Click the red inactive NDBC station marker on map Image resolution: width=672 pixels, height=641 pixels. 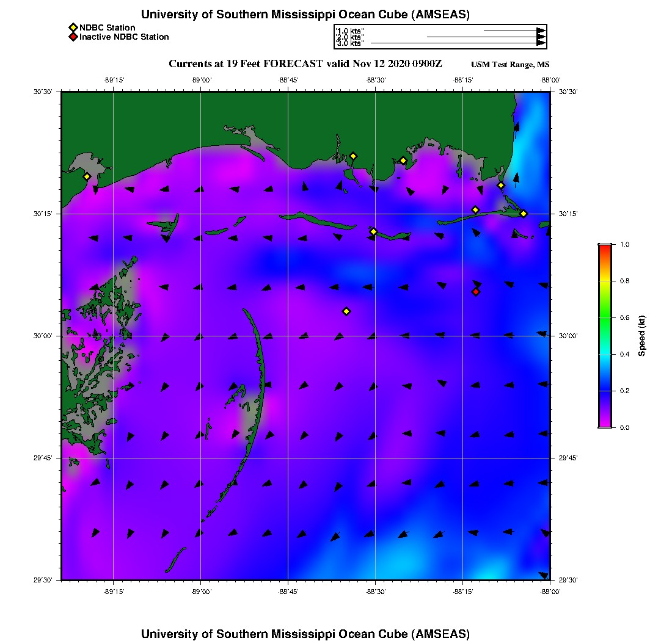476,292
